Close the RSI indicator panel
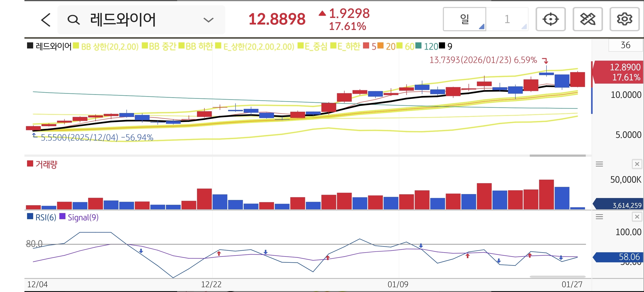The image size is (644, 292). click(x=637, y=217)
